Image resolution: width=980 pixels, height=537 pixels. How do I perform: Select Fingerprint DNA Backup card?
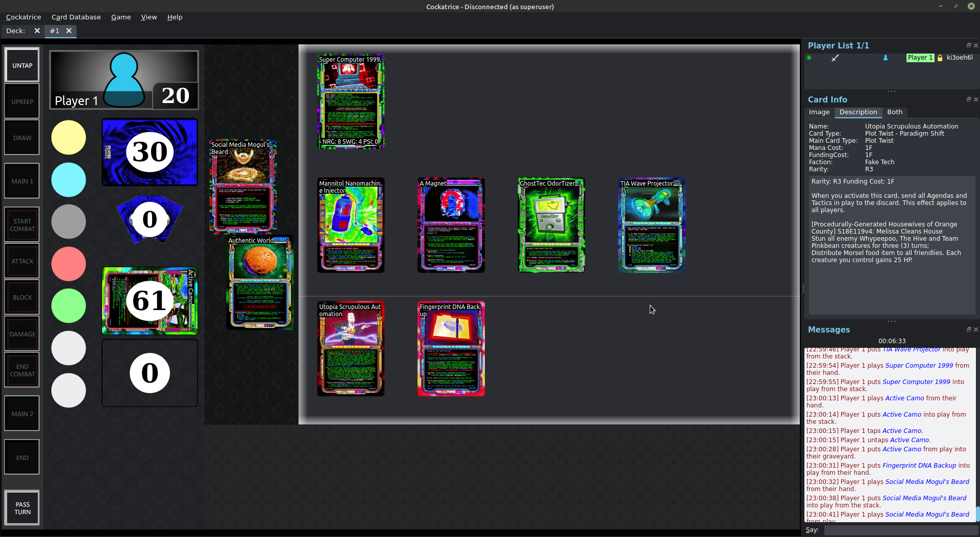click(451, 348)
